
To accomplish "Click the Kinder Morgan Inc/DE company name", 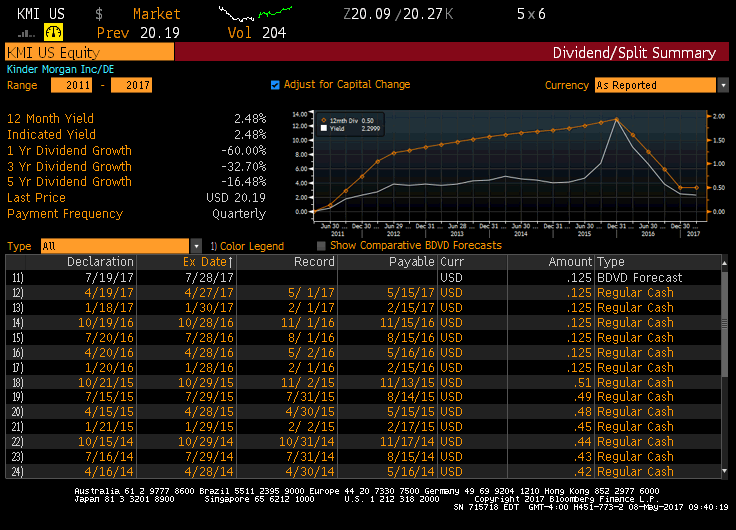I will [x=61, y=69].
